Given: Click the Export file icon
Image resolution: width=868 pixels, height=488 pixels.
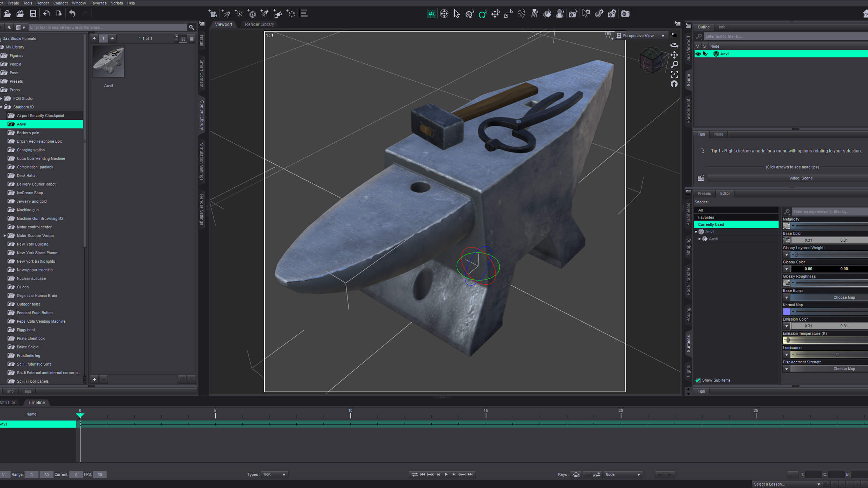Looking at the screenshot, I should click(59, 14).
